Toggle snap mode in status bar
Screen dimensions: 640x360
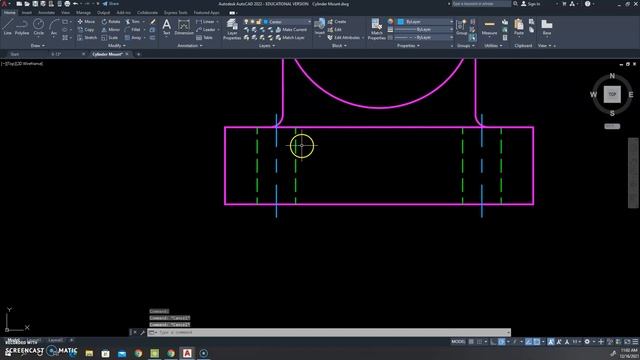[480, 342]
